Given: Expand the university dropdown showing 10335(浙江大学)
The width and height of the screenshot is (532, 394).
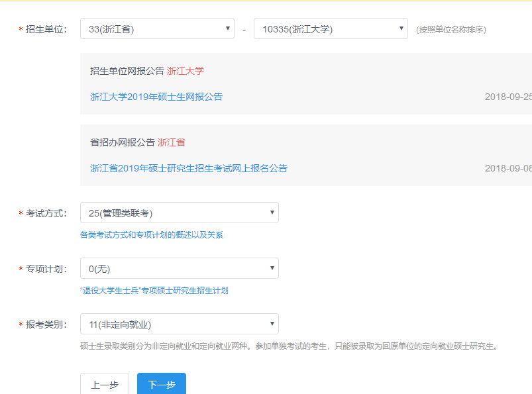Looking at the screenshot, I should point(331,29).
